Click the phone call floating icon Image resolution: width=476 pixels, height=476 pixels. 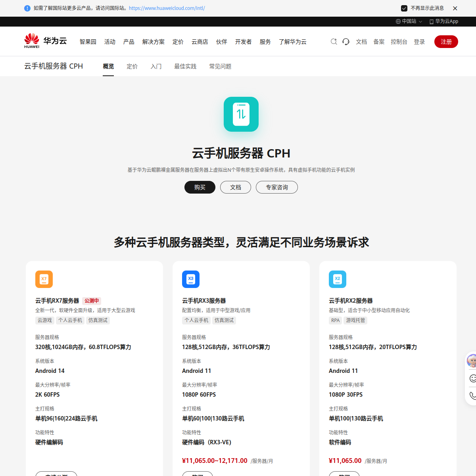[472, 395]
